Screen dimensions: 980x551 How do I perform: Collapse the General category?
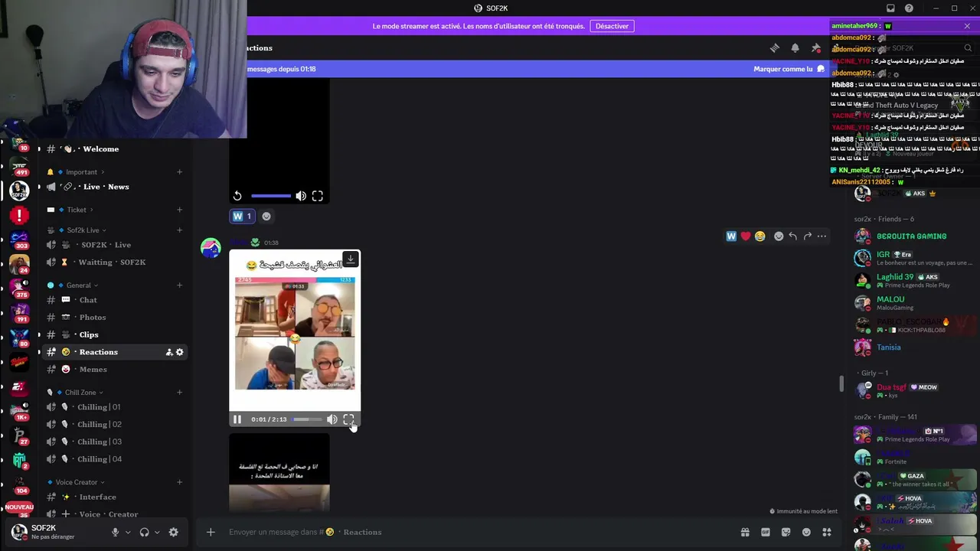click(x=79, y=285)
